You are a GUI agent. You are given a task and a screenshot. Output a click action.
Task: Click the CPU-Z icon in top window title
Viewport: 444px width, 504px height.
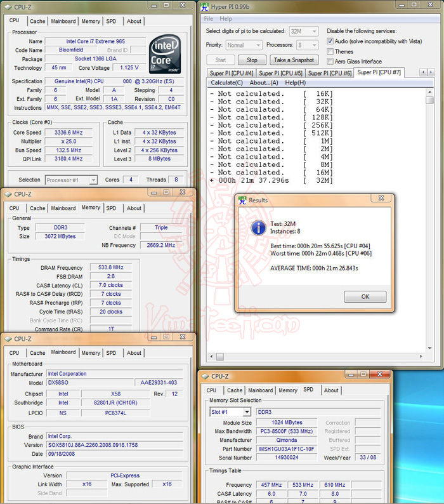[8, 7]
